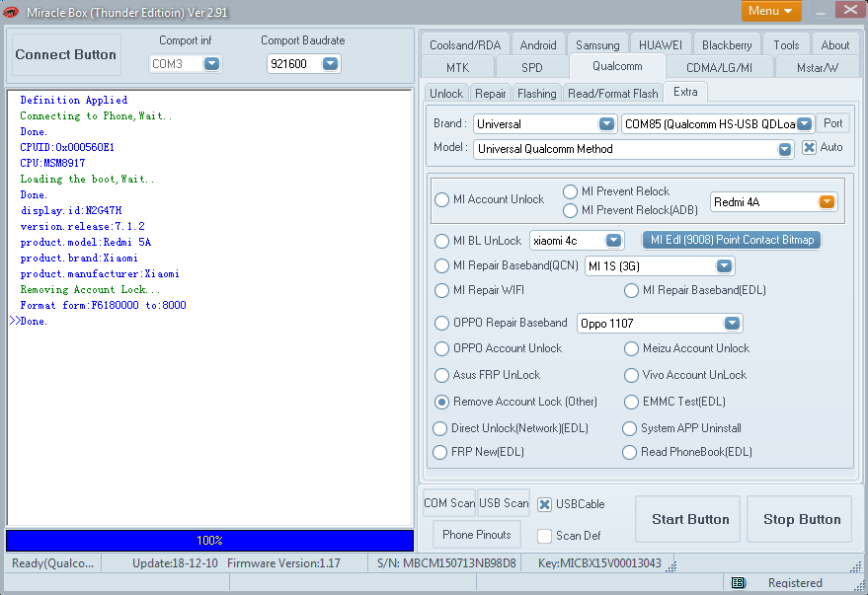Select MI BL UnLock radio button
Viewport: 868px width, 595px height.
click(x=441, y=241)
